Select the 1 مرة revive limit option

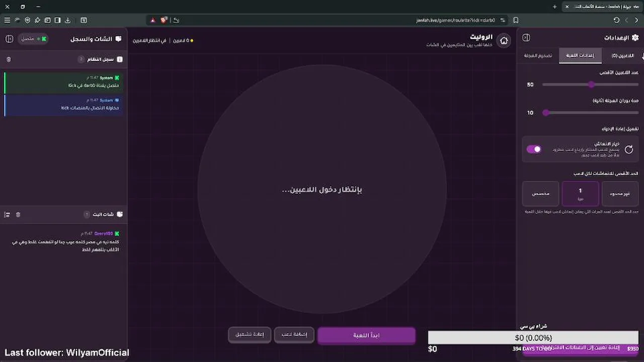tap(580, 194)
